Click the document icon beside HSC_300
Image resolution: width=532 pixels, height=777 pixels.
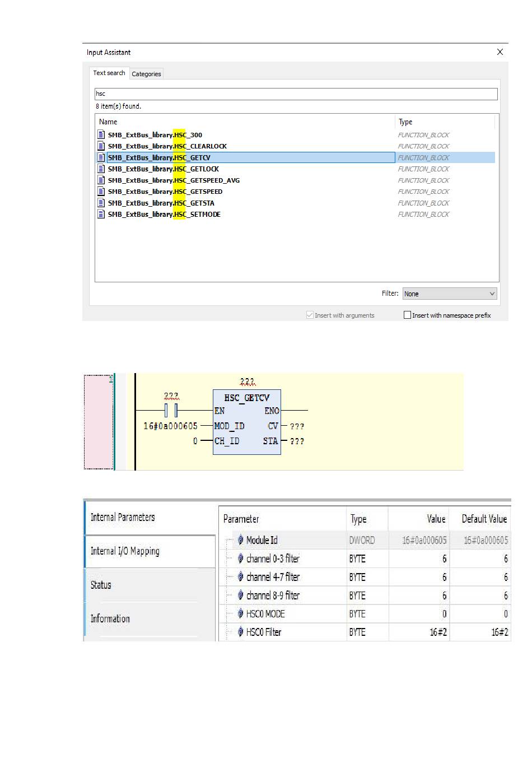point(101,134)
